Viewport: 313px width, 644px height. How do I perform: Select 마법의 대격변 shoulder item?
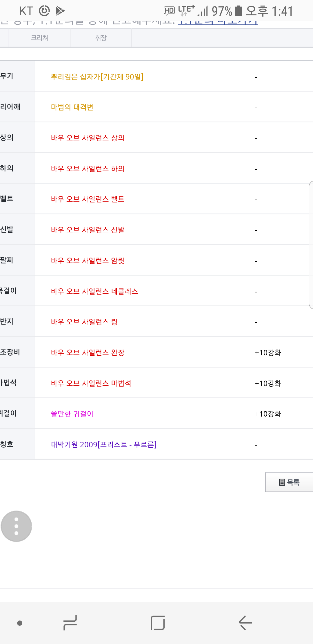[72, 107]
